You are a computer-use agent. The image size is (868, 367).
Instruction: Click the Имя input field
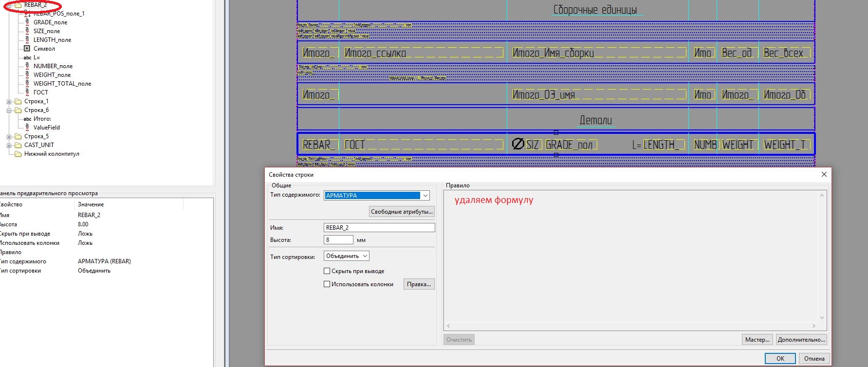click(379, 227)
